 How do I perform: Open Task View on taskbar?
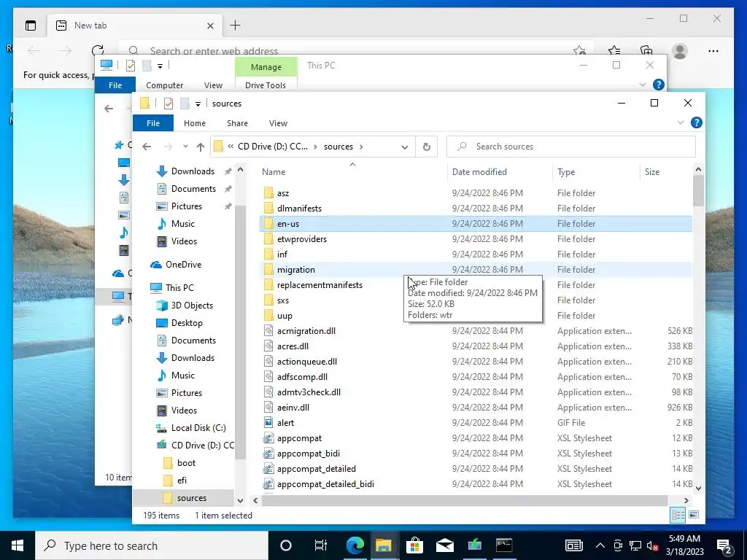click(321, 545)
